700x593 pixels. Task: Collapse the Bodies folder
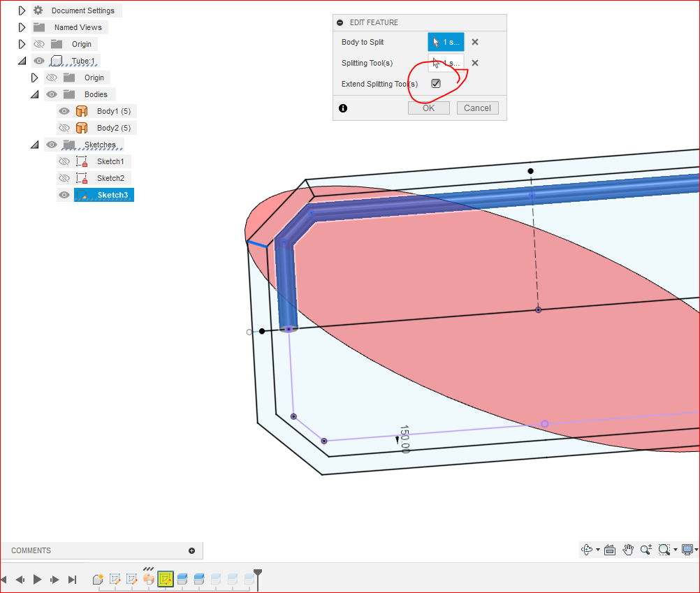[34, 94]
